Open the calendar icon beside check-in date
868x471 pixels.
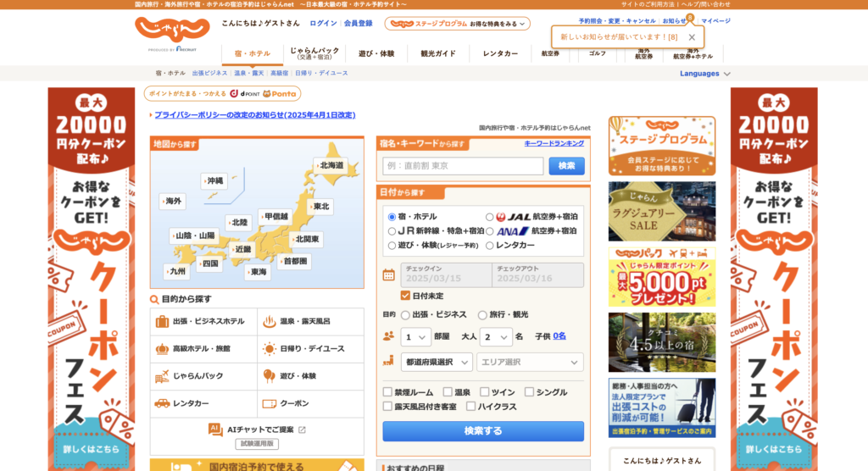tap(388, 274)
